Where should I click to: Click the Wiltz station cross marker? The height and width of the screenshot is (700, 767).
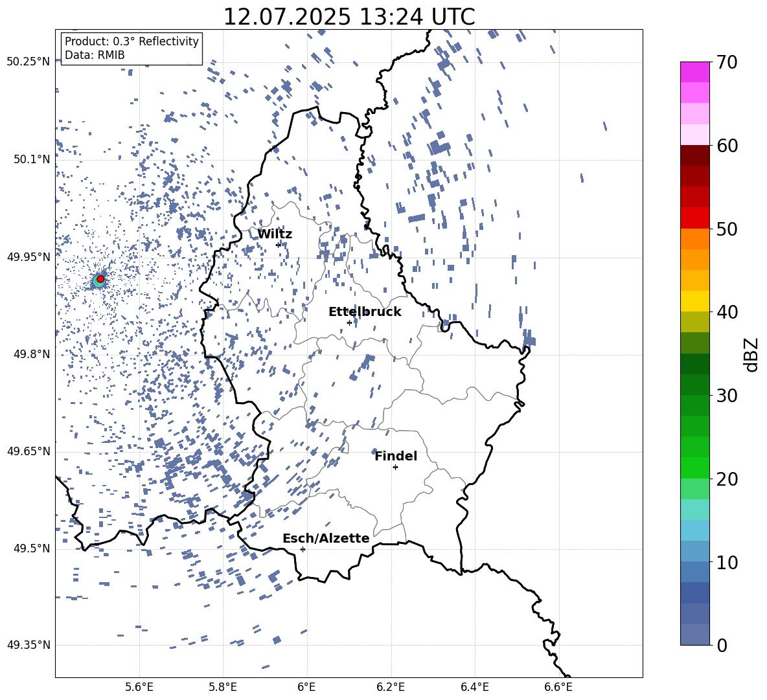pyautogui.click(x=279, y=245)
